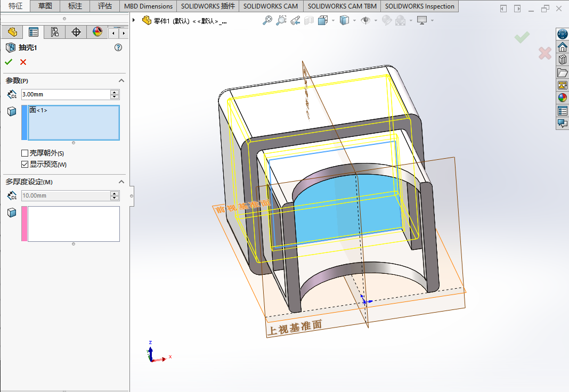Open the FeatureManager design tree tab
This screenshot has width=569, height=392.
(12, 32)
